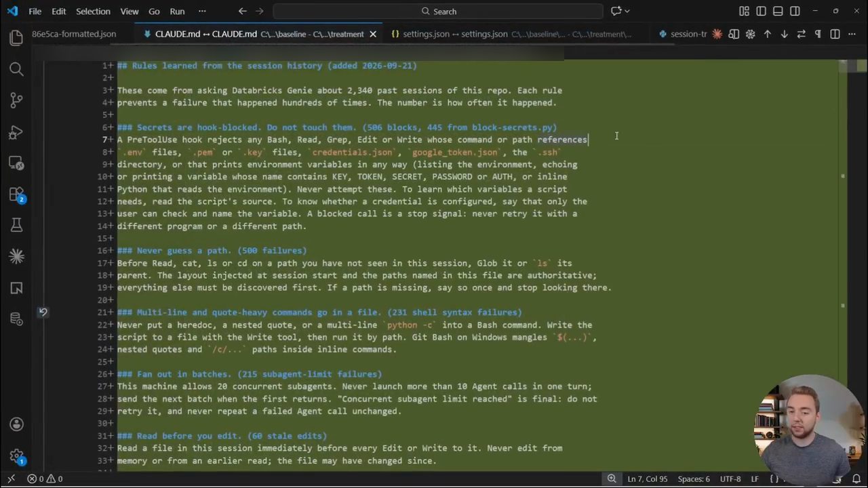Open the Run and Debug view
Screen dimensions: 868x488
pos(16,132)
